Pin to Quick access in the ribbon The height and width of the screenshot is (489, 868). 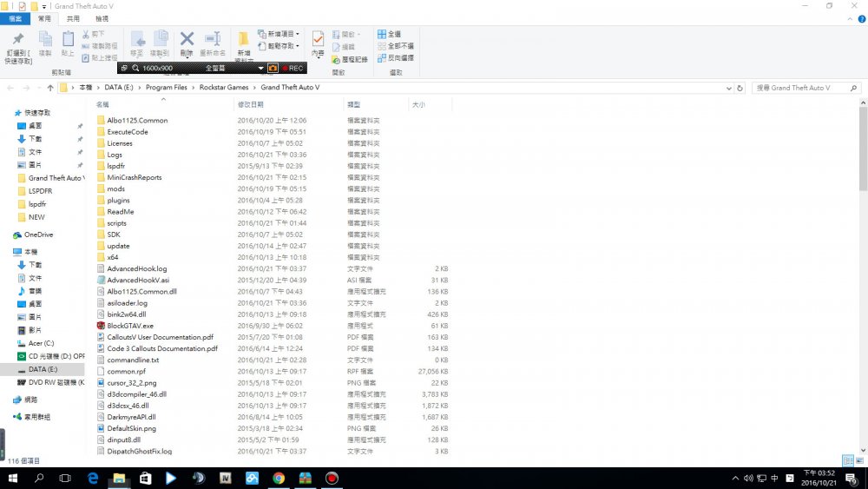point(18,46)
